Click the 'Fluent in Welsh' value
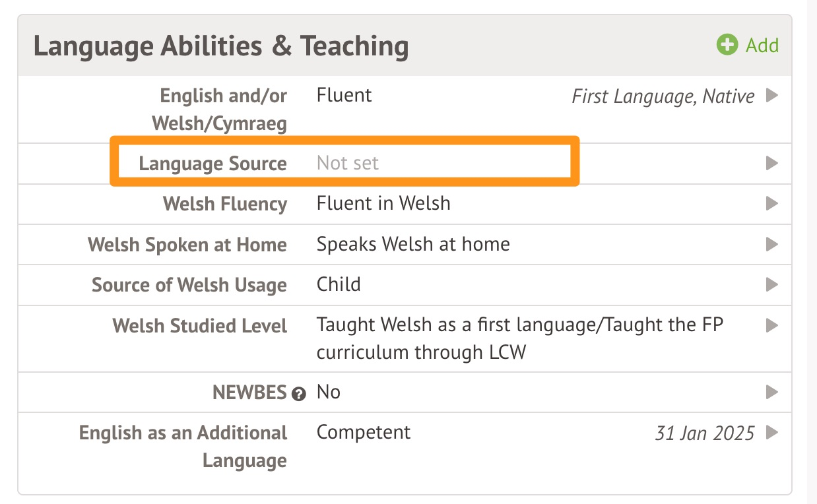The image size is (817, 504). (x=383, y=203)
